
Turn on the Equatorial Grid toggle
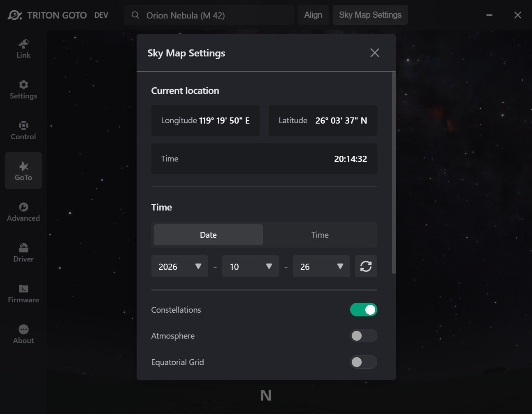click(x=363, y=362)
